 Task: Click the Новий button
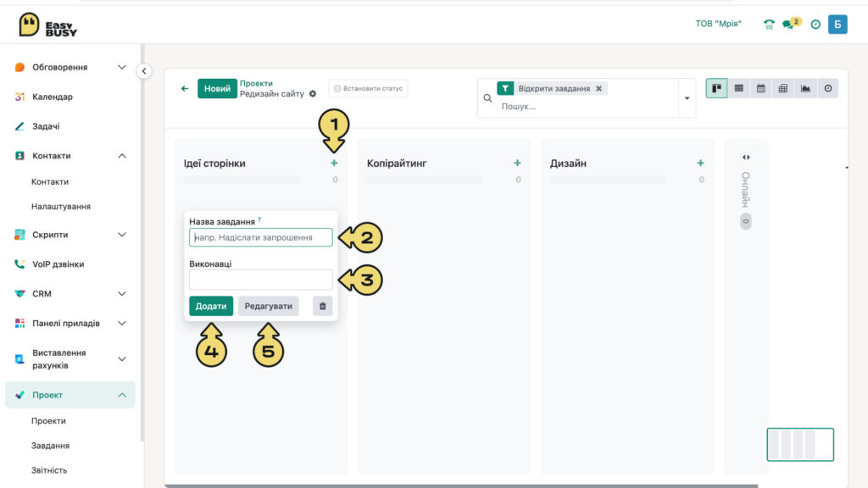pyautogui.click(x=217, y=88)
